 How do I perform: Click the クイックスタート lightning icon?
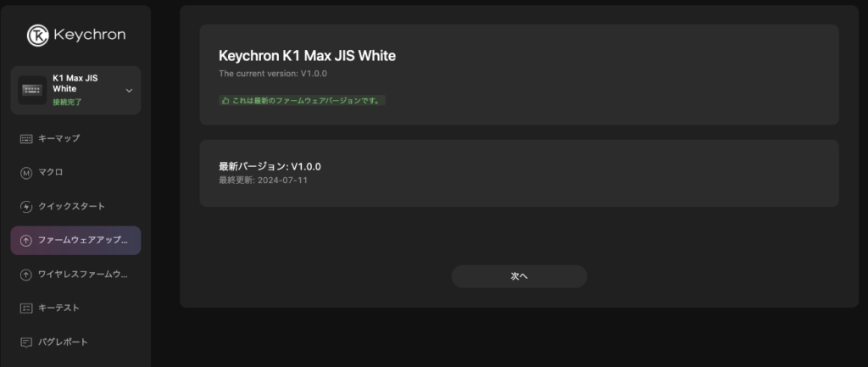[26, 206]
